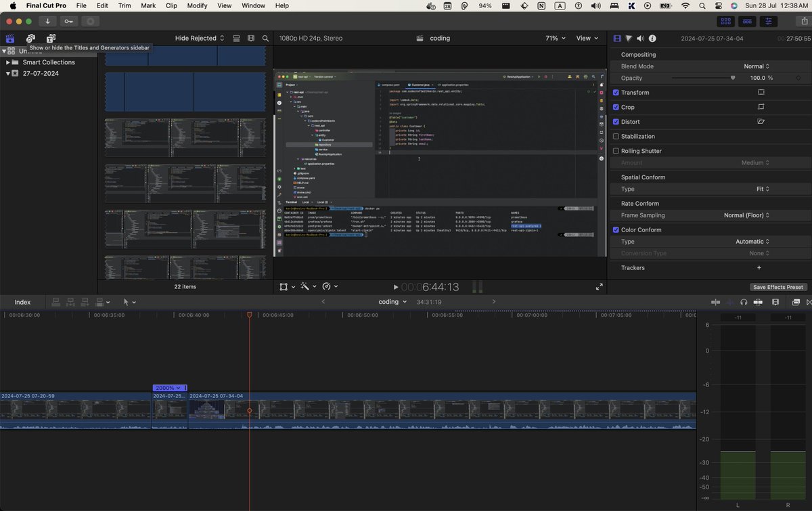
Task: Open the Trim menu
Action: click(x=125, y=5)
